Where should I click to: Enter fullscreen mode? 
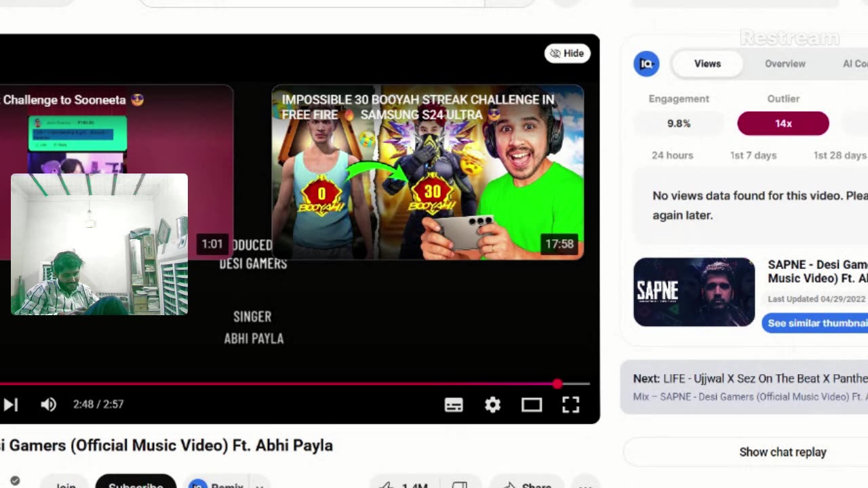pyautogui.click(x=571, y=405)
